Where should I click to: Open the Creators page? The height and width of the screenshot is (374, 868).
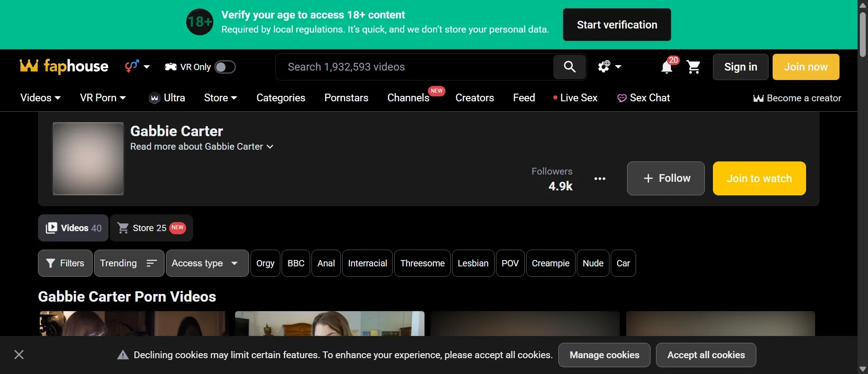tap(475, 98)
